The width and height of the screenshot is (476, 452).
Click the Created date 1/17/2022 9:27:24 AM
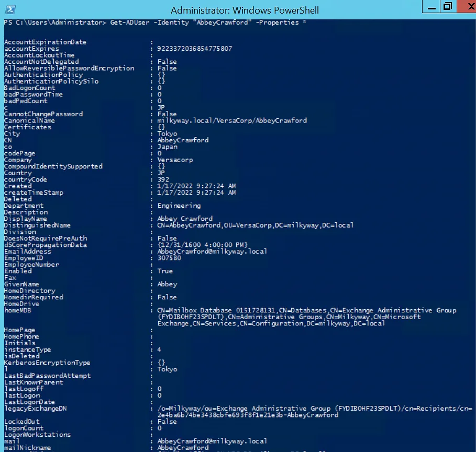coord(196,186)
